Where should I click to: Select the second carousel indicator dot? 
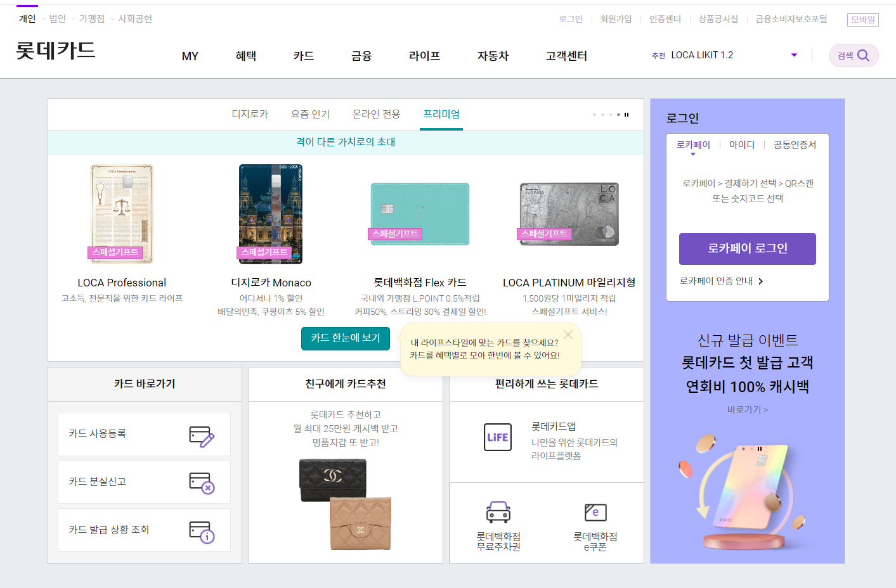point(602,115)
